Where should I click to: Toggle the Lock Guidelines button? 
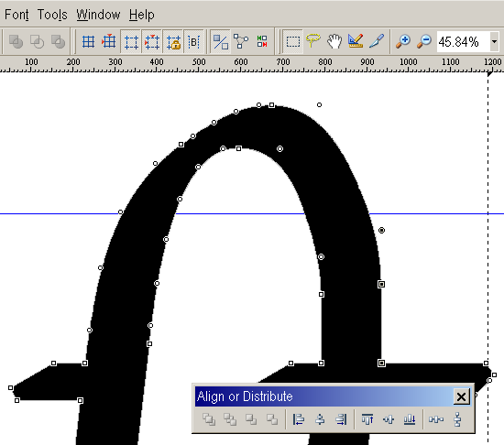tap(173, 42)
